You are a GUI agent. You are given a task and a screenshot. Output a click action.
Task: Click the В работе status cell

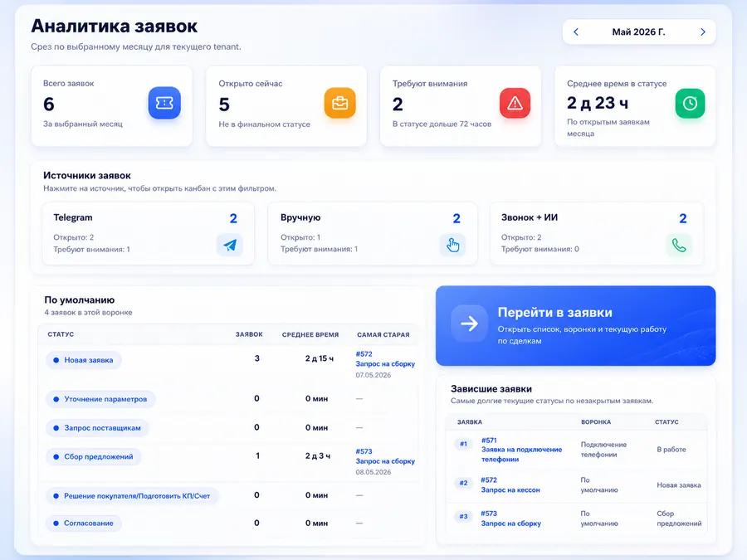671,450
